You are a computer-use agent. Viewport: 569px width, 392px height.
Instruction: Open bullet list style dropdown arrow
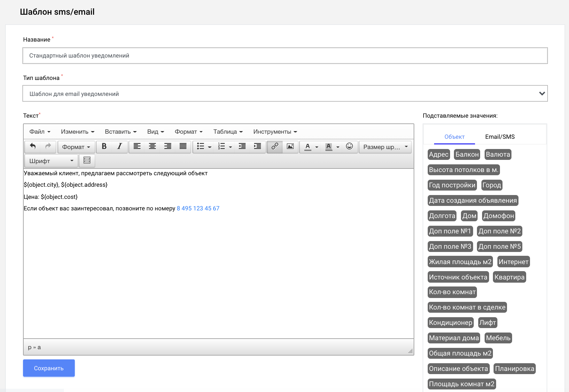(210, 147)
